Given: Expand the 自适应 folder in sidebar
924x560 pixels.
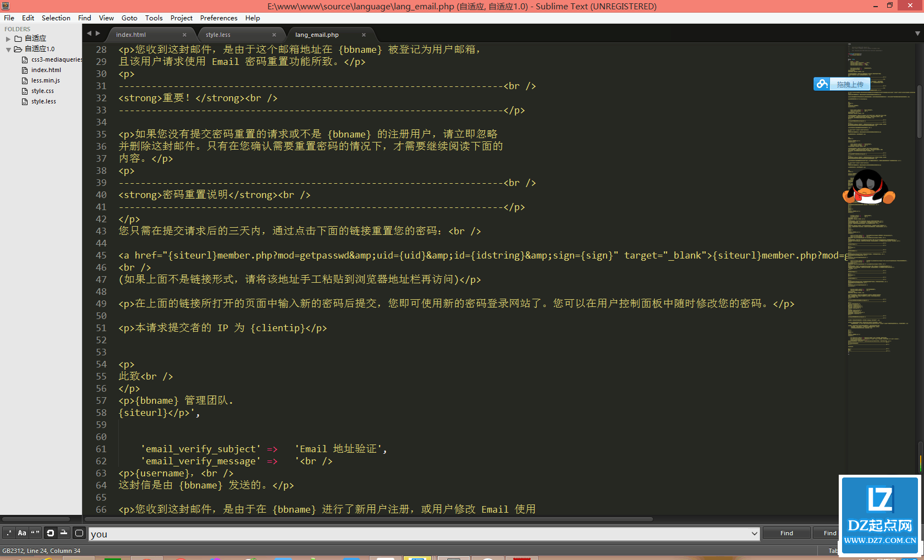Looking at the screenshot, I should click(8, 38).
